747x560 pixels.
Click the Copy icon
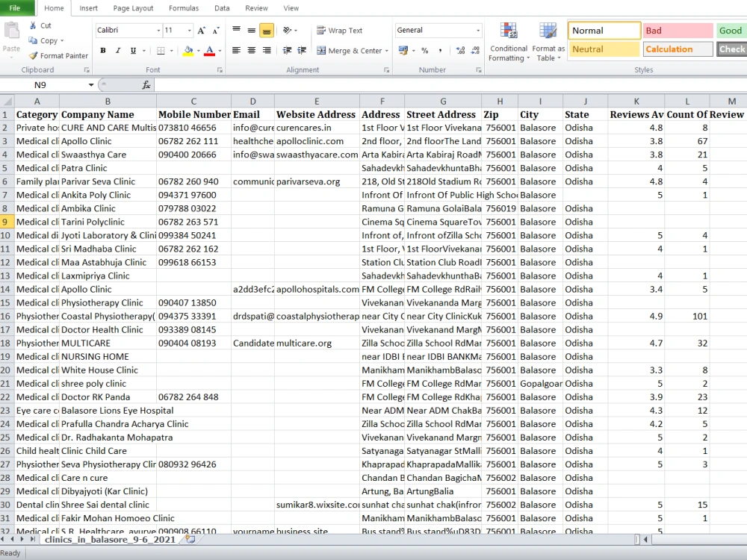[x=33, y=40]
